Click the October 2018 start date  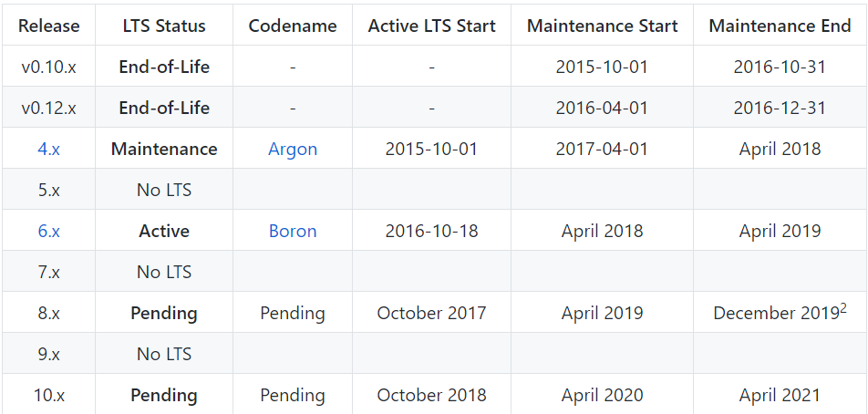click(431, 395)
